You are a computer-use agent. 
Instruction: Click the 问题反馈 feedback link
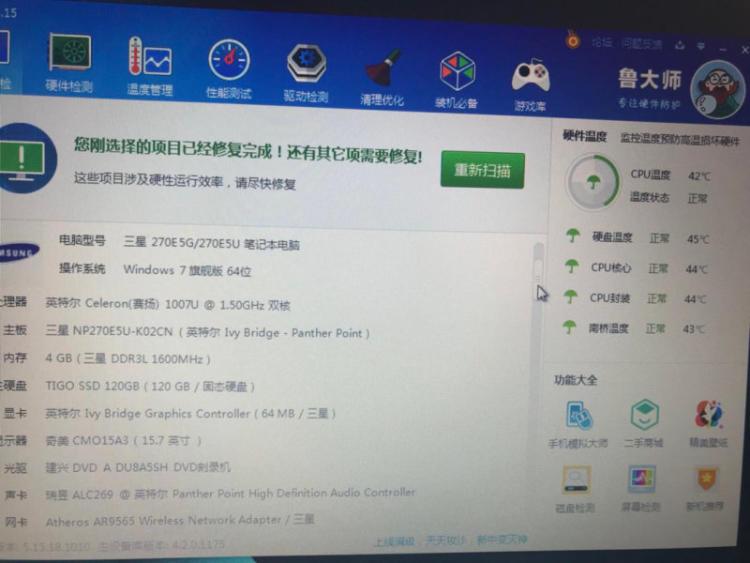[x=642, y=44]
